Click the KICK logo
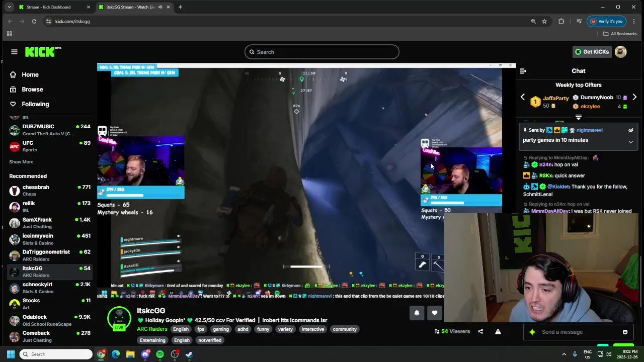This screenshot has height=362, width=644. (43, 52)
